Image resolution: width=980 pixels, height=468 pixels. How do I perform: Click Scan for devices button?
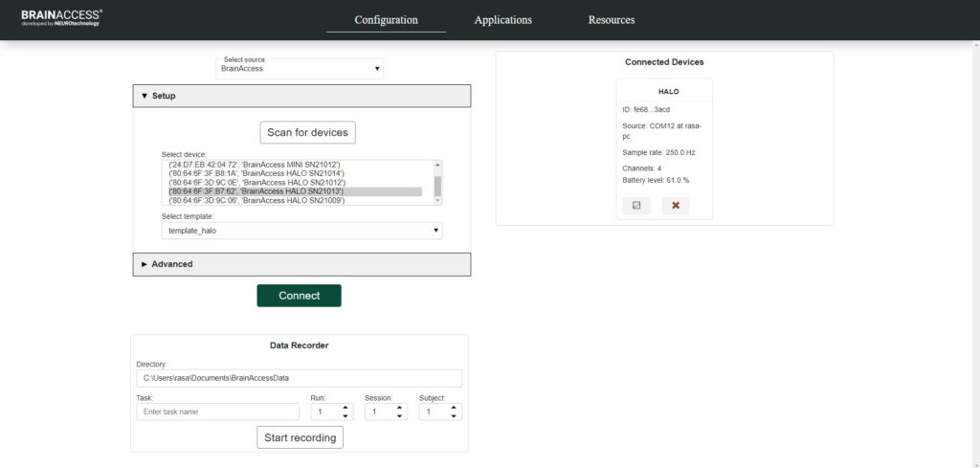(x=307, y=132)
